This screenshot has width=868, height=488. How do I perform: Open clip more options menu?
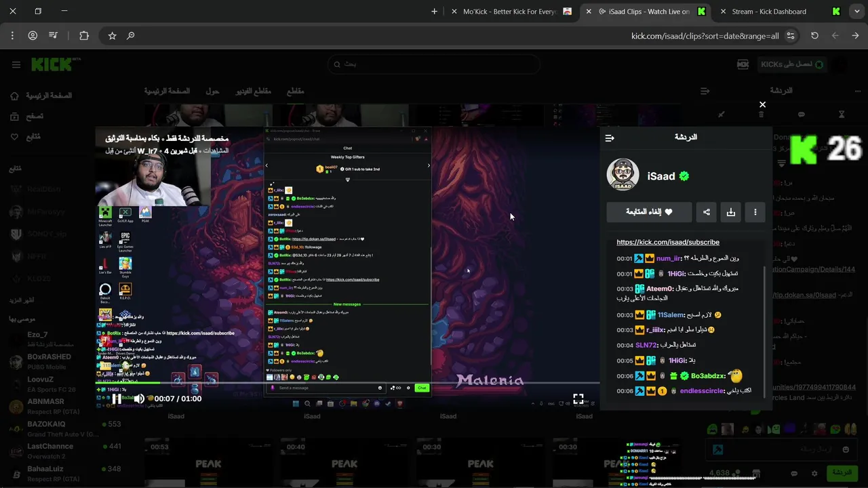pos(755,212)
